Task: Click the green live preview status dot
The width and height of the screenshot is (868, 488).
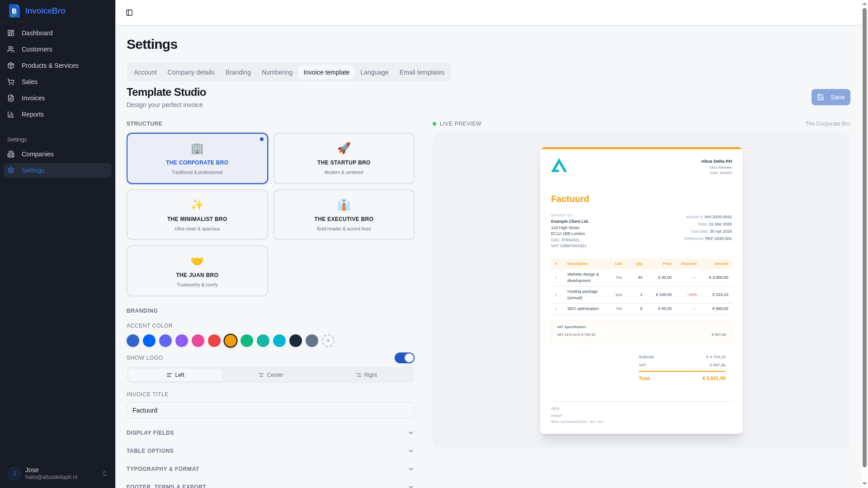Action: (x=434, y=124)
